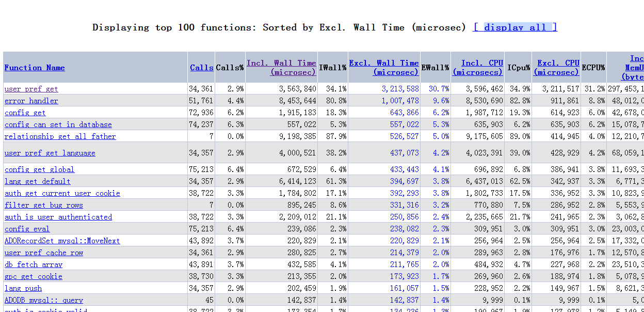Image resolution: width=644 pixels, height=312 pixels.
Task: Select the Calls% column header text
Action: (x=230, y=68)
